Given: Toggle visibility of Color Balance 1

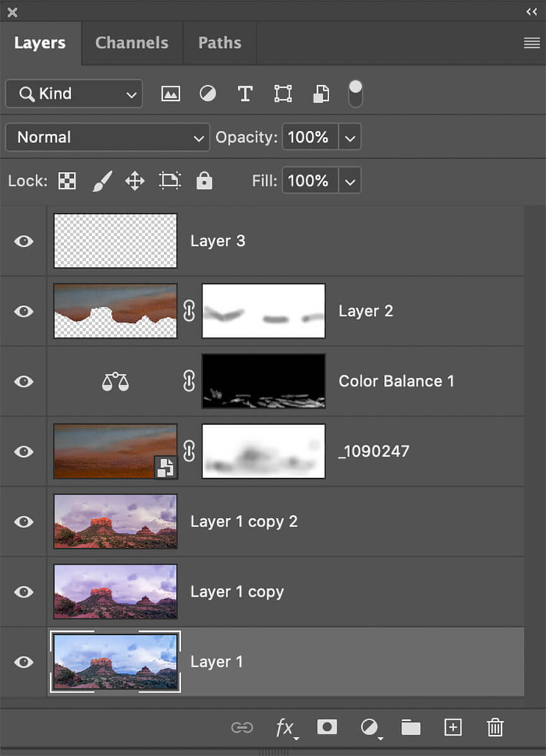Looking at the screenshot, I should (x=24, y=381).
